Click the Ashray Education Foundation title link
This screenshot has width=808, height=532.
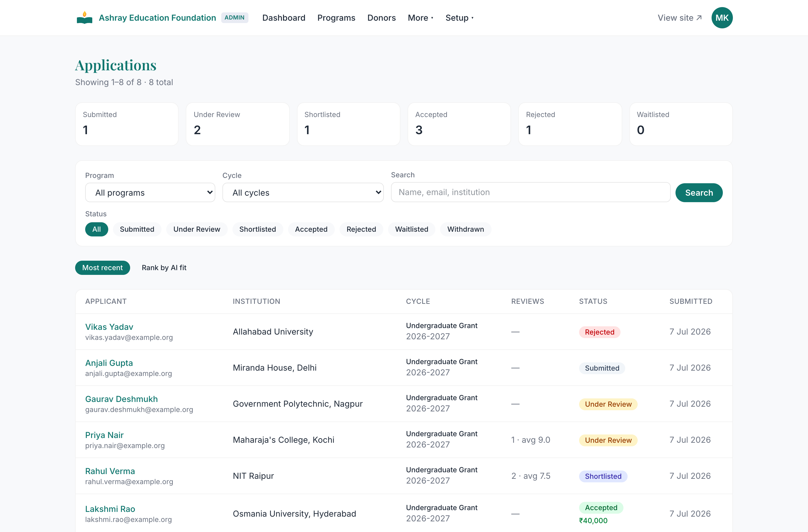157,18
